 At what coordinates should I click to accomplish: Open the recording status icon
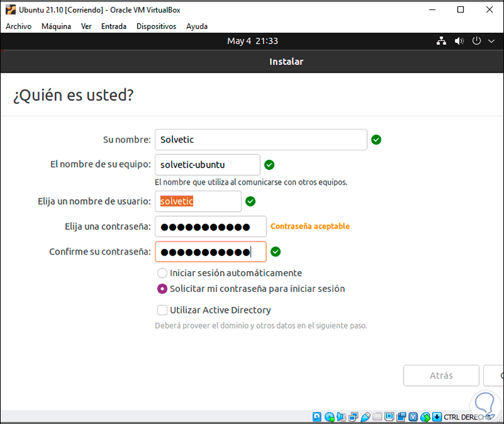(x=401, y=417)
